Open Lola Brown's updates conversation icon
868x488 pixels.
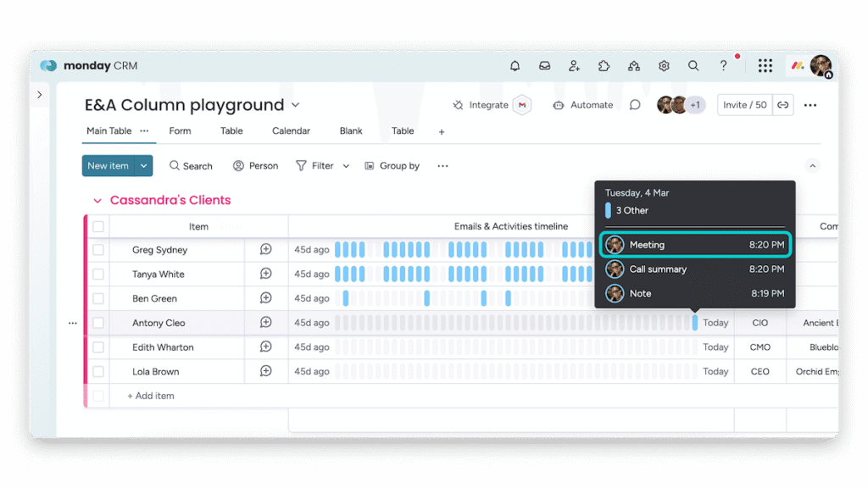pos(265,371)
